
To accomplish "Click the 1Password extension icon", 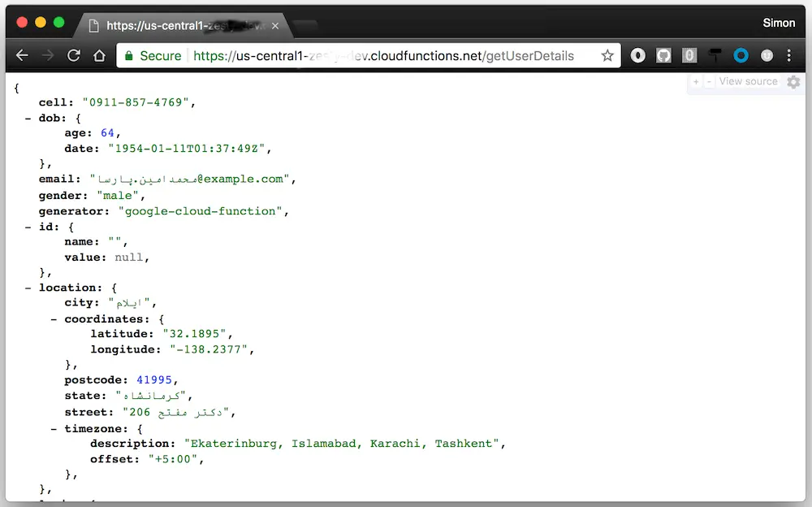I will pyautogui.click(x=689, y=55).
